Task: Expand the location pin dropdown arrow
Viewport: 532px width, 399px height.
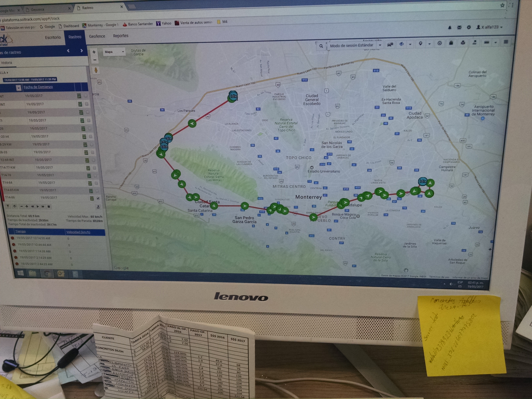Action: point(429,44)
